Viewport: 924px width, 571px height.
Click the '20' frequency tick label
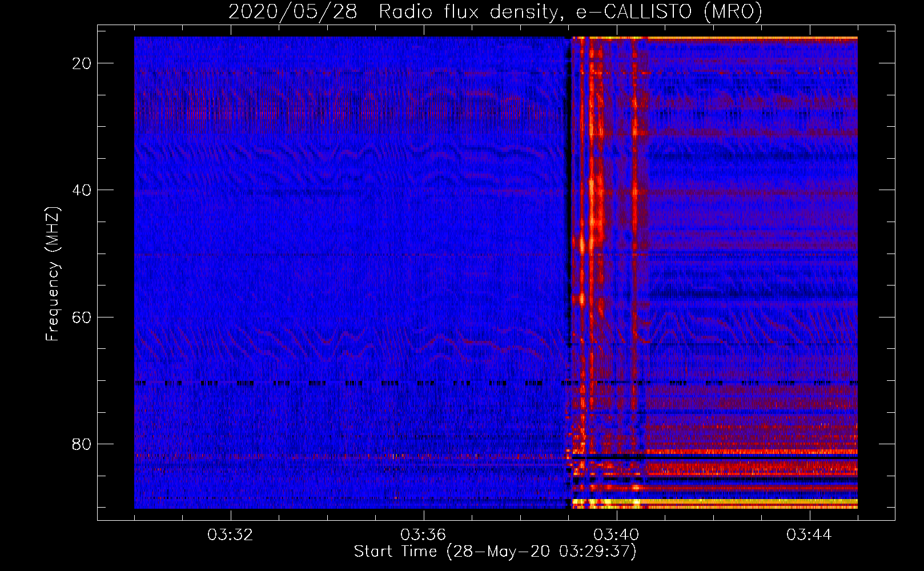82,63
